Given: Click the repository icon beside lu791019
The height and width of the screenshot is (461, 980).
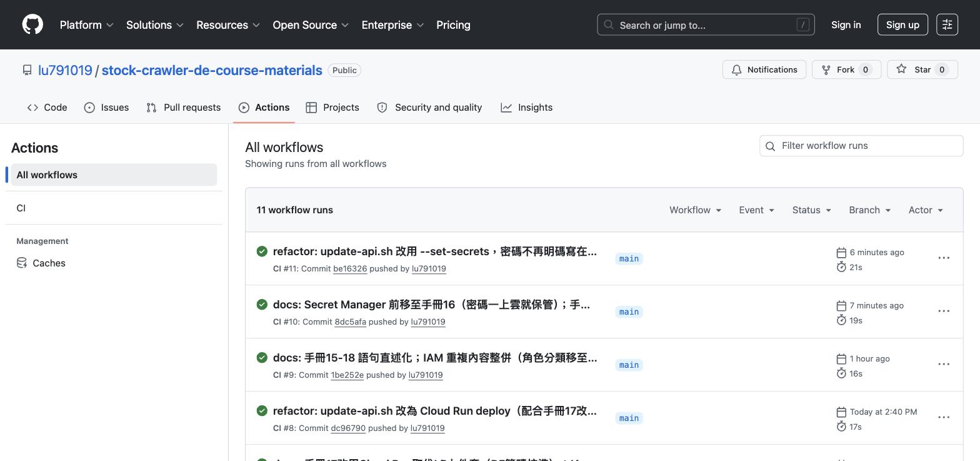Looking at the screenshot, I should pyautogui.click(x=27, y=70).
